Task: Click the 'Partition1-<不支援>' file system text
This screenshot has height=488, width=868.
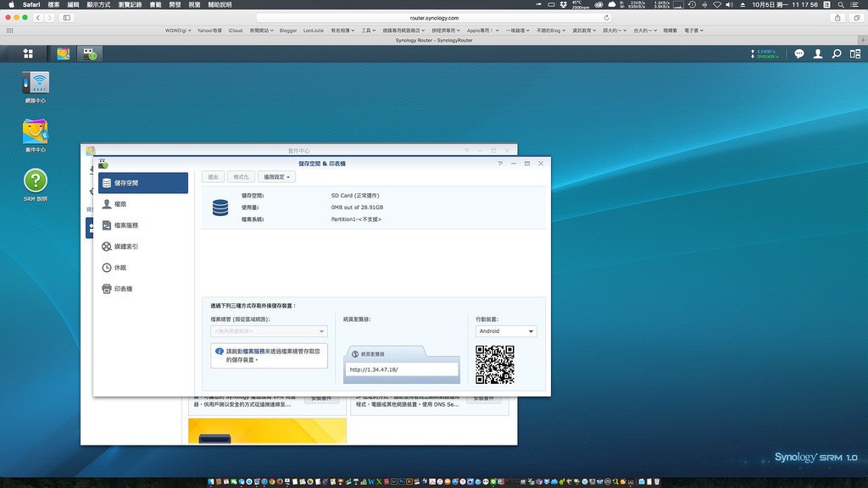Action: click(356, 219)
